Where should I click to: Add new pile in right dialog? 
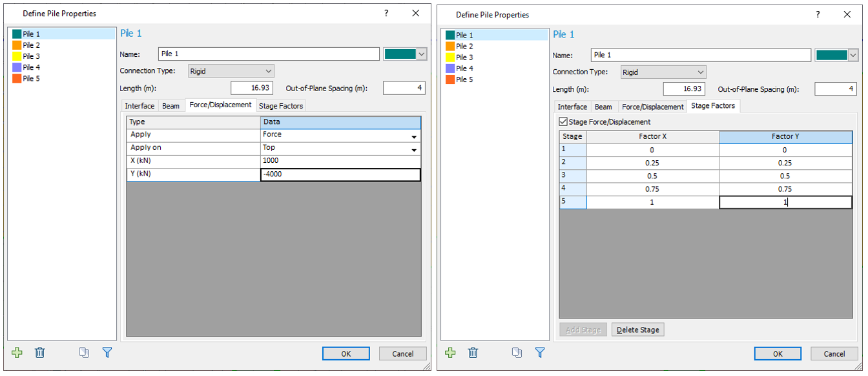(451, 353)
